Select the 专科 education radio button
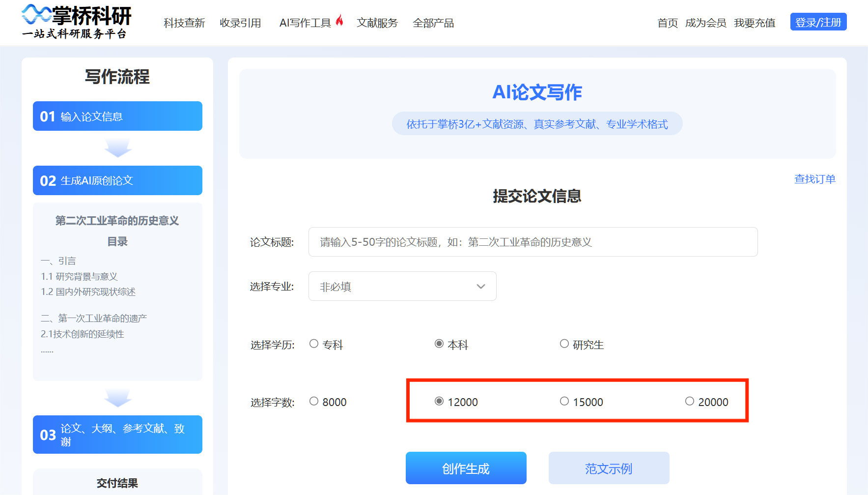The height and width of the screenshot is (495, 868). point(314,344)
